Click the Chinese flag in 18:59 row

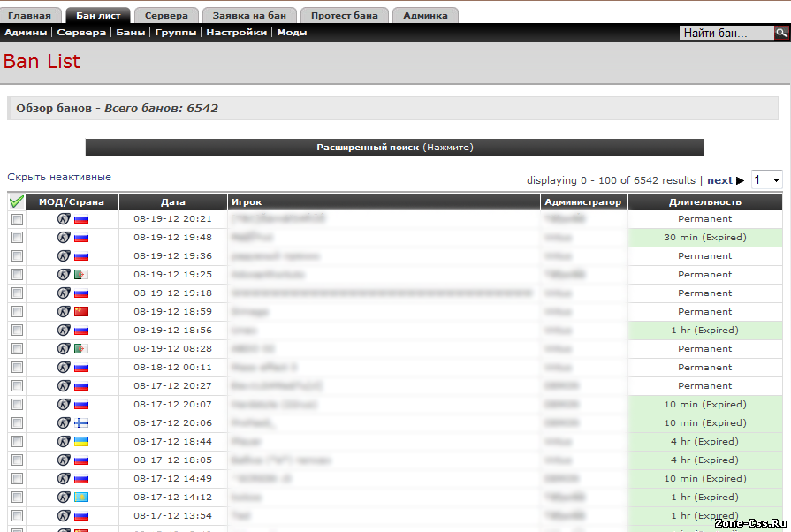pyautogui.click(x=81, y=312)
